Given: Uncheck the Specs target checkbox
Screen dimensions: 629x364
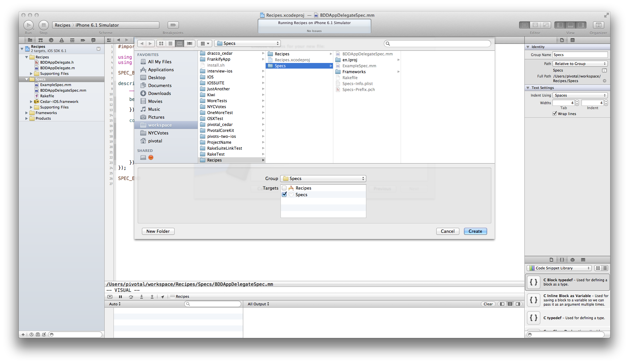Looking at the screenshot, I should (x=284, y=195).
